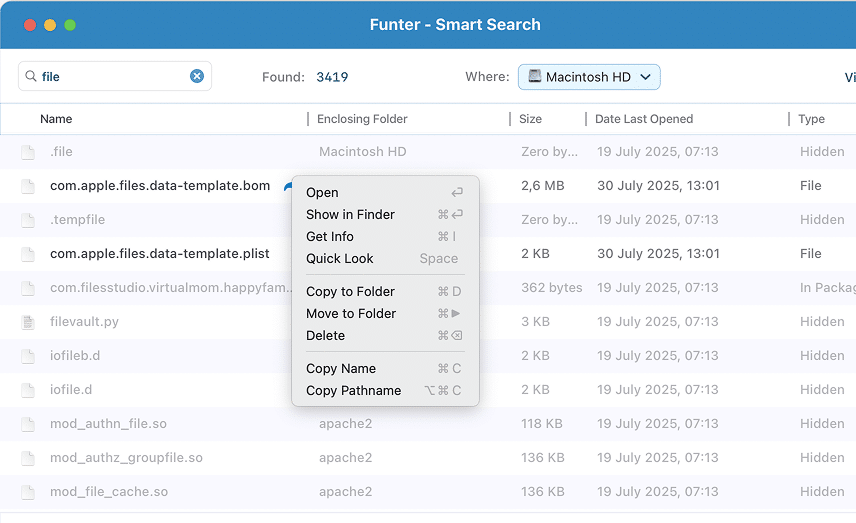Select Copy Name menu entry
Viewport: 856px width, 523px height.
(x=385, y=369)
